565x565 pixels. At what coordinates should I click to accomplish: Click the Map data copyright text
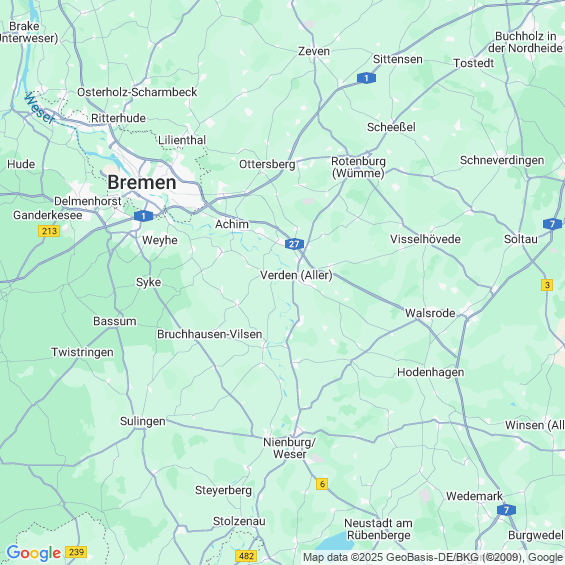[433, 557]
